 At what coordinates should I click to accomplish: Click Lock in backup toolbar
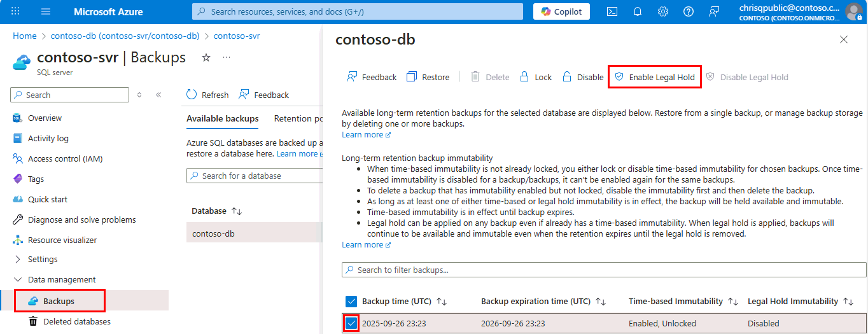[536, 77]
